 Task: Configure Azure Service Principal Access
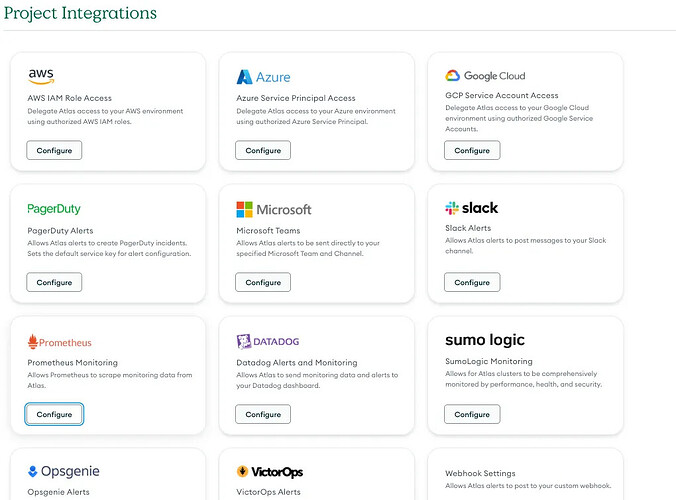click(x=263, y=150)
